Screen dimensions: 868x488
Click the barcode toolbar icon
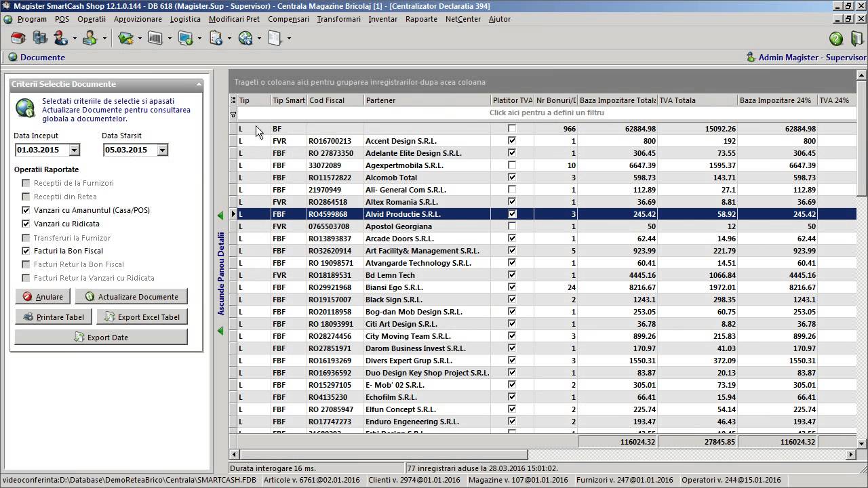tap(155, 39)
